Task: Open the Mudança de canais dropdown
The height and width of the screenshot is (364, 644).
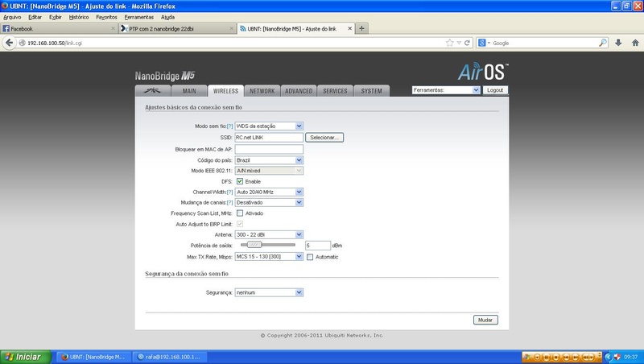Action: (269, 203)
